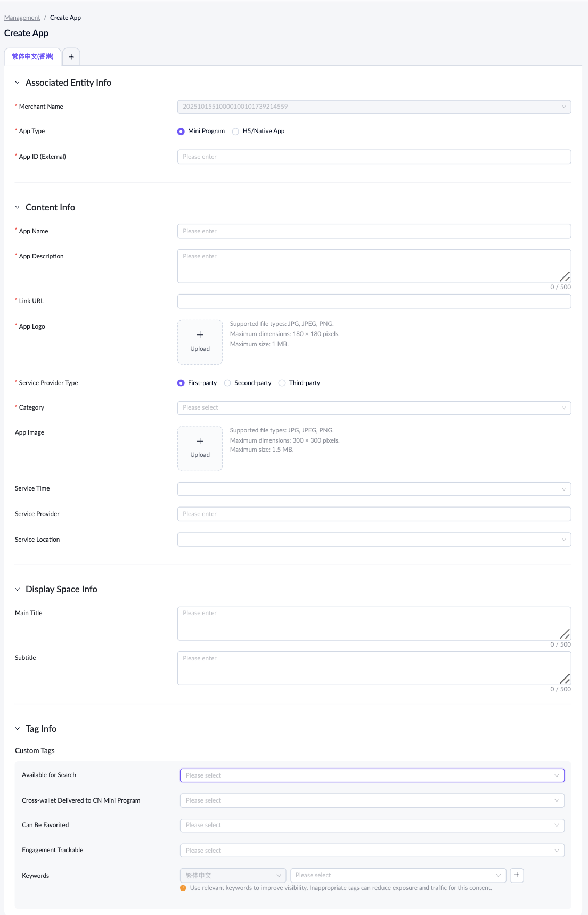Click the plus icon to add language tab

[x=71, y=57]
